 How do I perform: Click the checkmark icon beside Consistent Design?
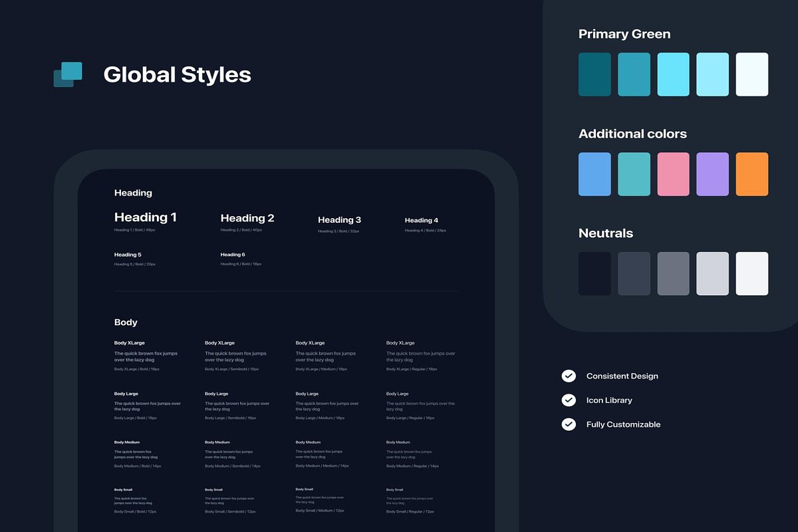pos(569,376)
